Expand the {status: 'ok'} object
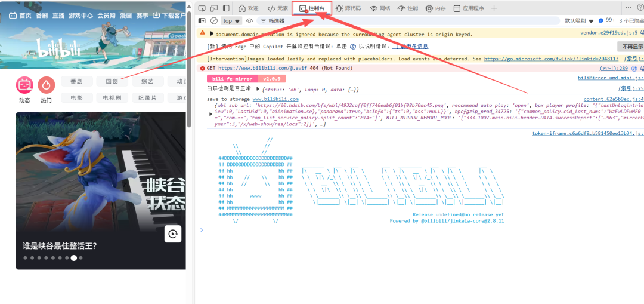 pyautogui.click(x=258, y=89)
